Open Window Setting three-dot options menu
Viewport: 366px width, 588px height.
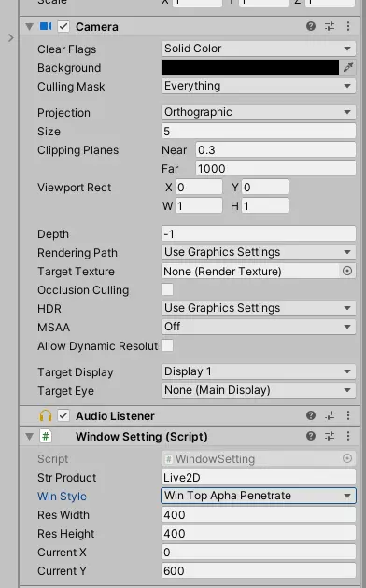[348, 436]
